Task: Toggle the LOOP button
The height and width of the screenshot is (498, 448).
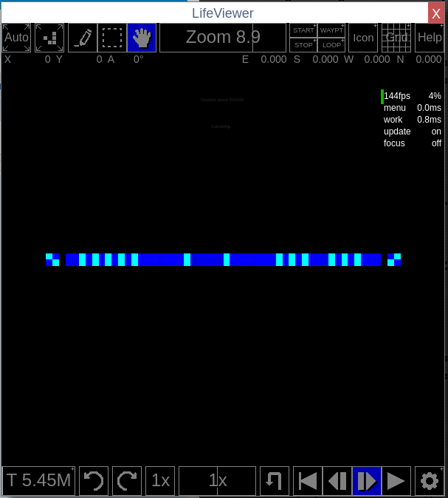Action: point(331,45)
